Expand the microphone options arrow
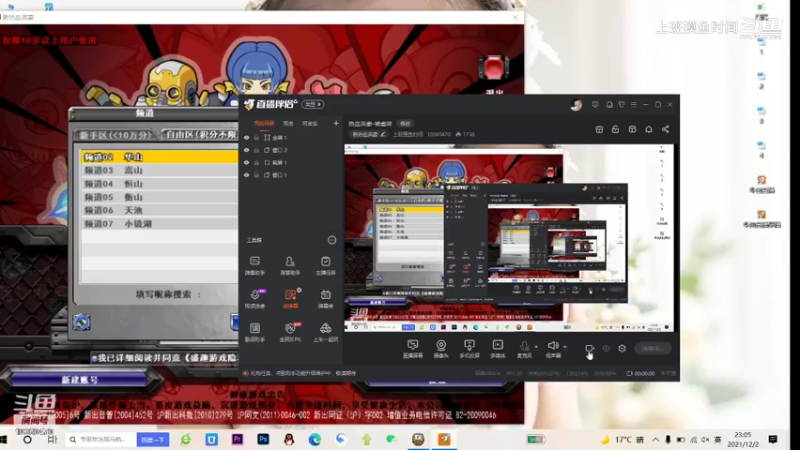The height and width of the screenshot is (450, 800). 536,347
